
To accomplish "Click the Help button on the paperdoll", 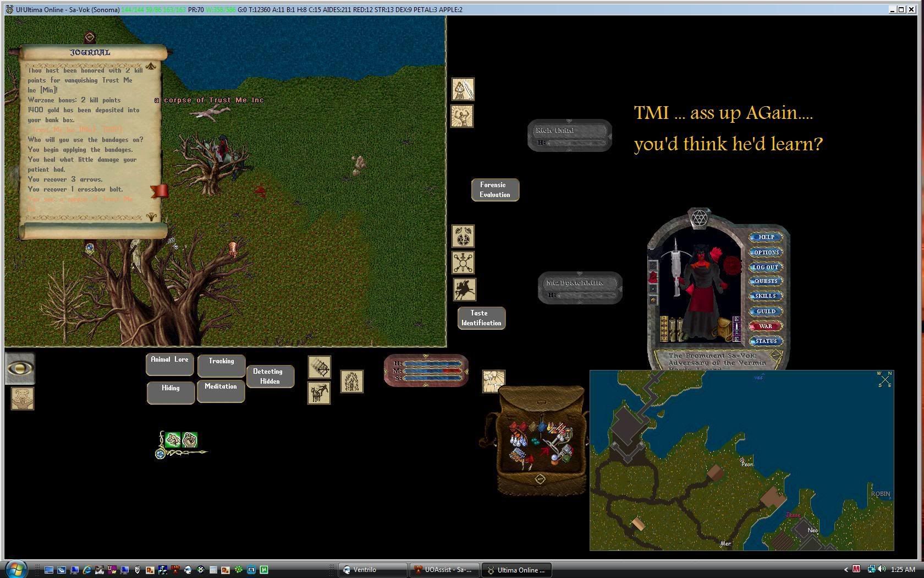I will pos(766,237).
